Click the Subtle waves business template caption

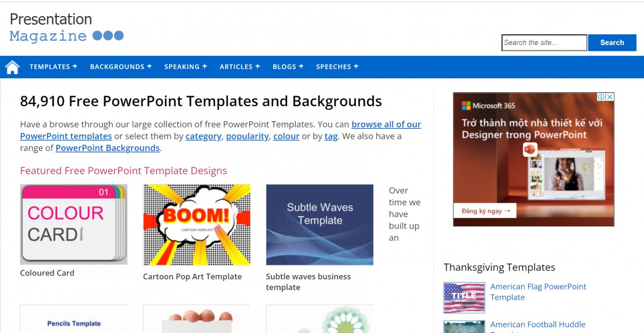[x=309, y=282]
